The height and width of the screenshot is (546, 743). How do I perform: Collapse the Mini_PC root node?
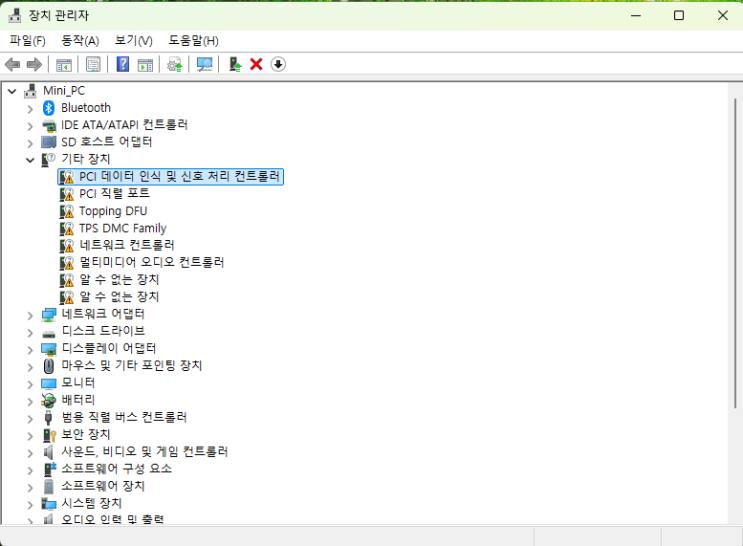tap(12, 91)
